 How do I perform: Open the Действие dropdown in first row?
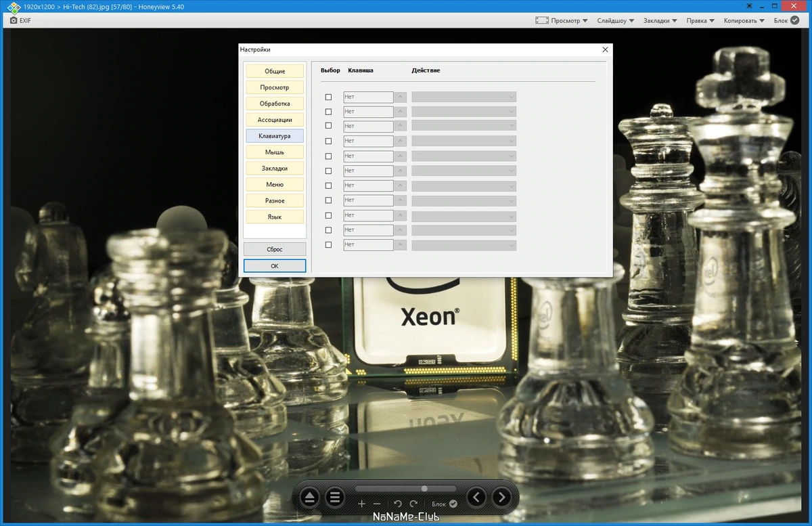[x=464, y=97]
